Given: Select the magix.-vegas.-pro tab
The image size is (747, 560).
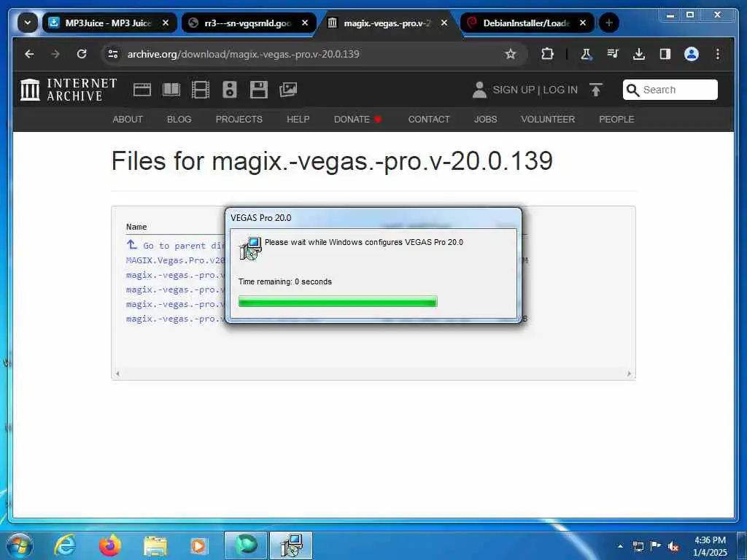Looking at the screenshot, I should [388, 23].
